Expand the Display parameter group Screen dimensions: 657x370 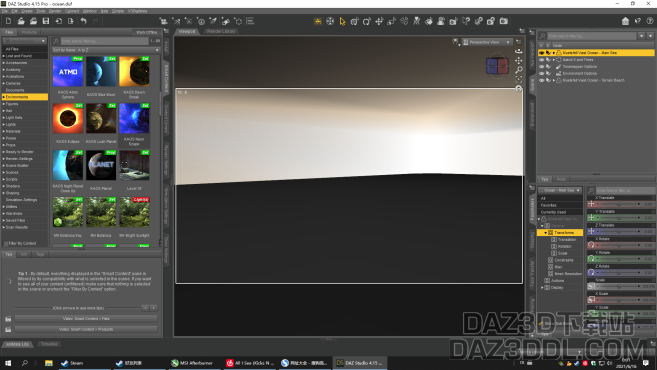coord(542,287)
